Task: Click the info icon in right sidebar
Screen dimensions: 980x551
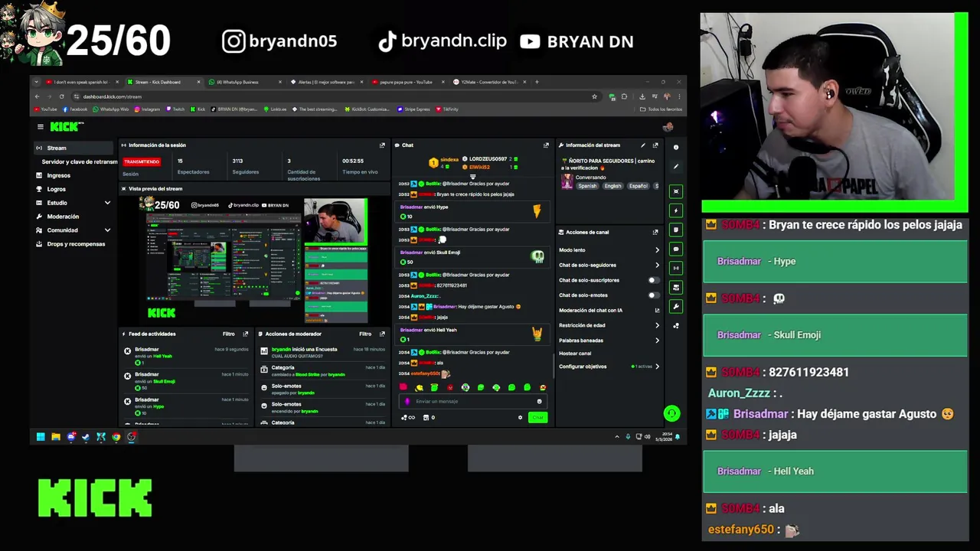Action: 675,147
